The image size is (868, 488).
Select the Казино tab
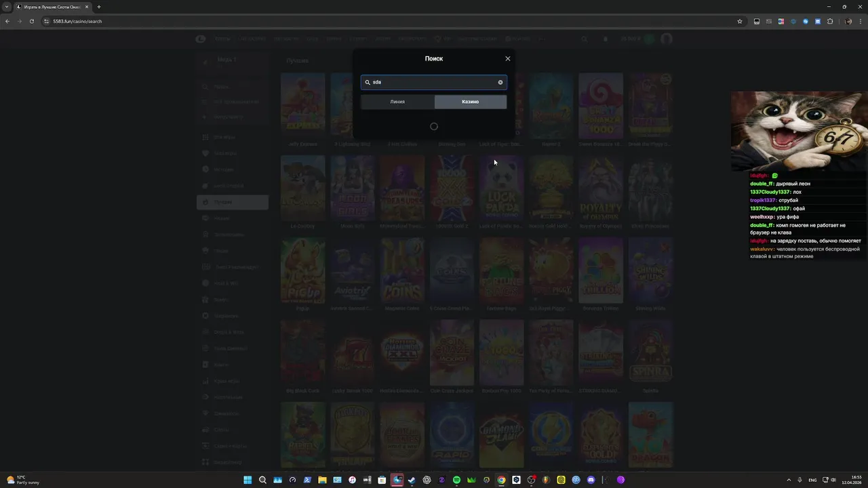click(471, 102)
